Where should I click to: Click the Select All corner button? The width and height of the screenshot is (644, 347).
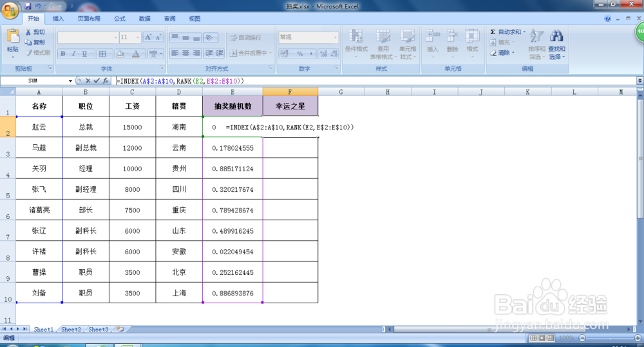point(8,92)
